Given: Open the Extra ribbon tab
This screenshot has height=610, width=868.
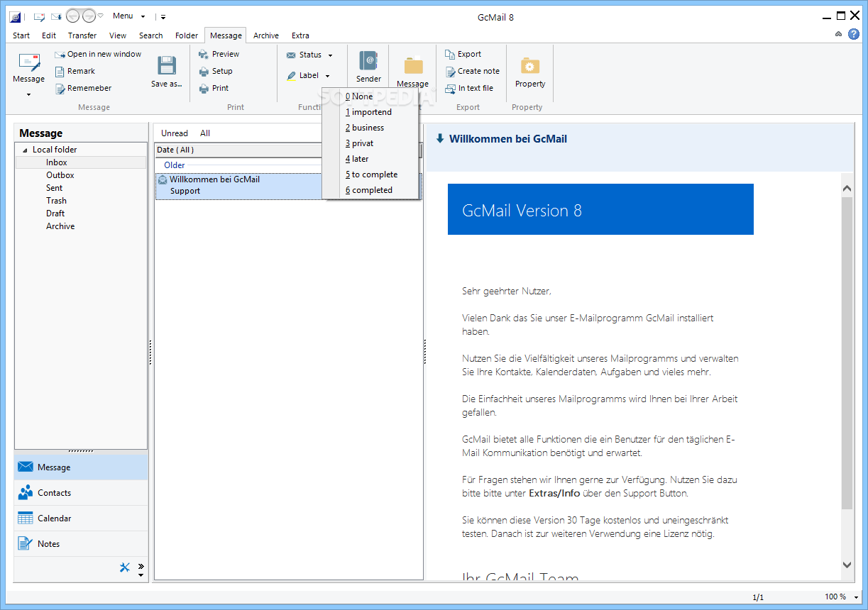Looking at the screenshot, I should pyautogui.click(x=300, y=35).
